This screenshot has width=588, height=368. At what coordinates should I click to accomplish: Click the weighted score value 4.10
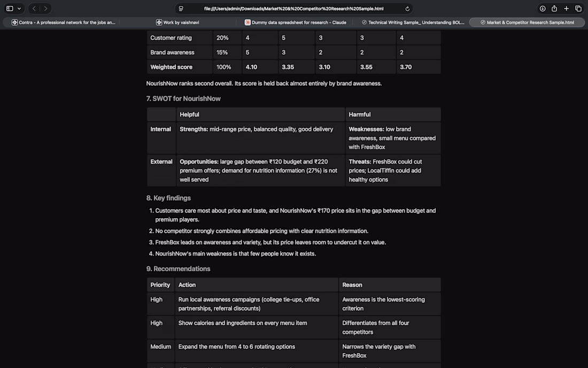coord(251,67)
